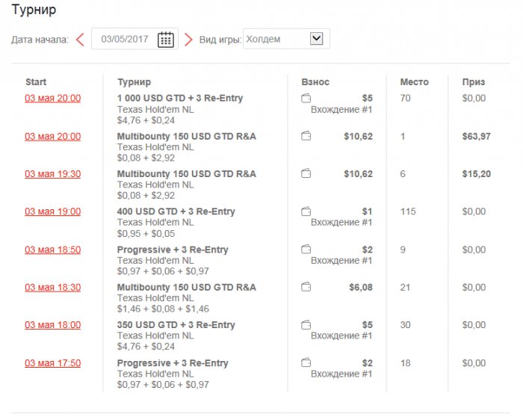
Task: Expand the Вид игры Холдем dropdown
Action: click(x=316, y=39)
